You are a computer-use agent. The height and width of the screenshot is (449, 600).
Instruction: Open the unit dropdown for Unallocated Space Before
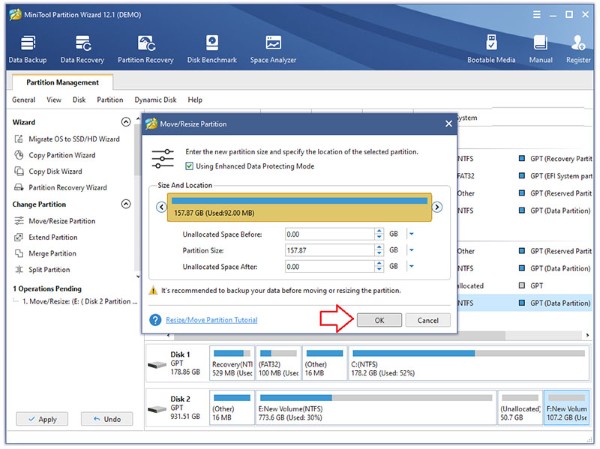click(x=411, y=234)
